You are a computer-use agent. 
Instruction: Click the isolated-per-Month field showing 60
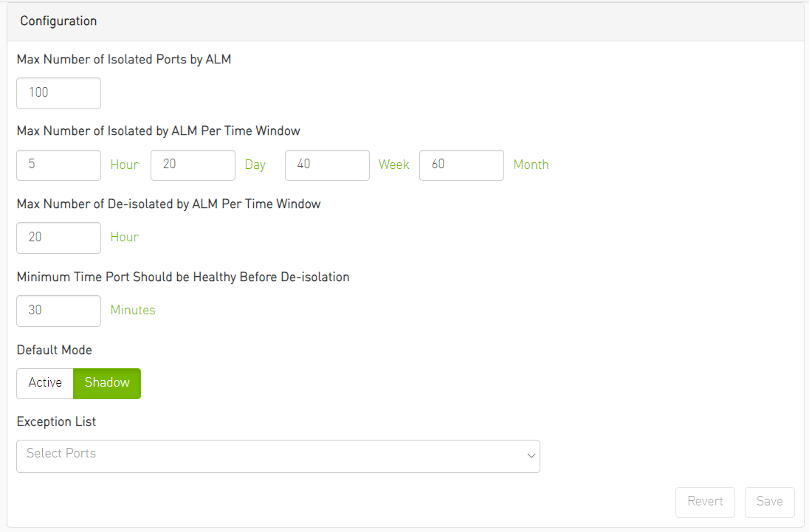pyautogui.click(x=461, y=165)
